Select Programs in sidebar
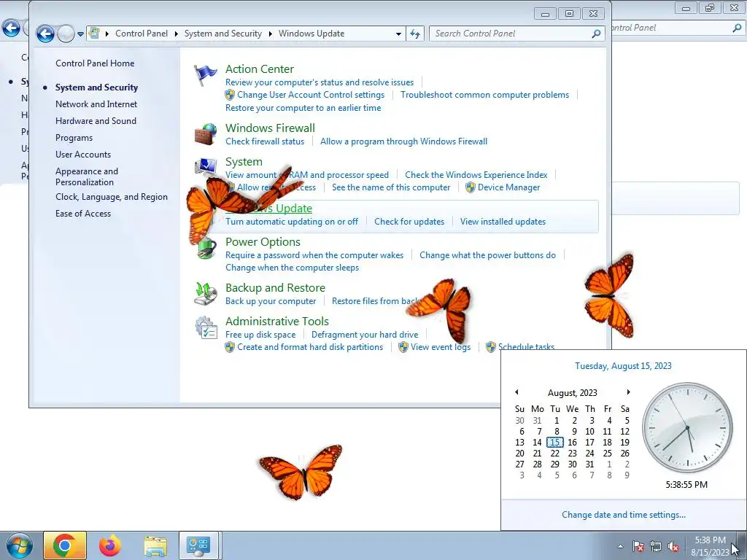The image size is (747, 560). pyautogui.click(x=74, y=138)
